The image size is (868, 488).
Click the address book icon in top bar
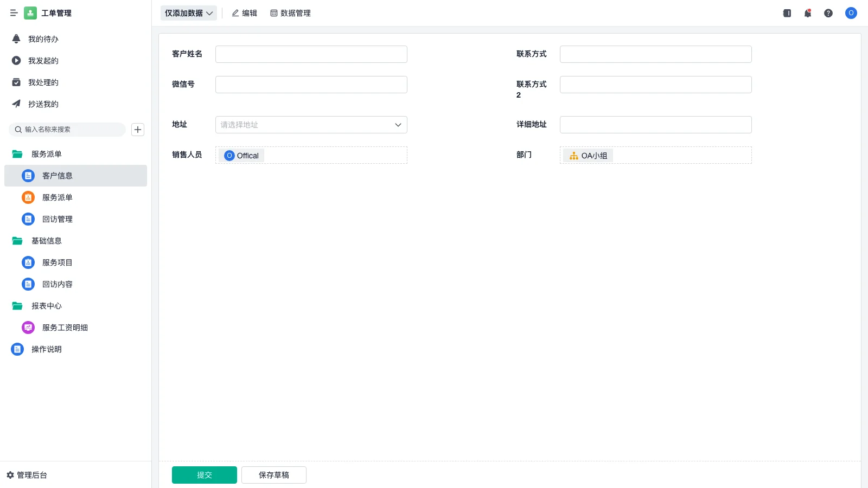point(787,13)
